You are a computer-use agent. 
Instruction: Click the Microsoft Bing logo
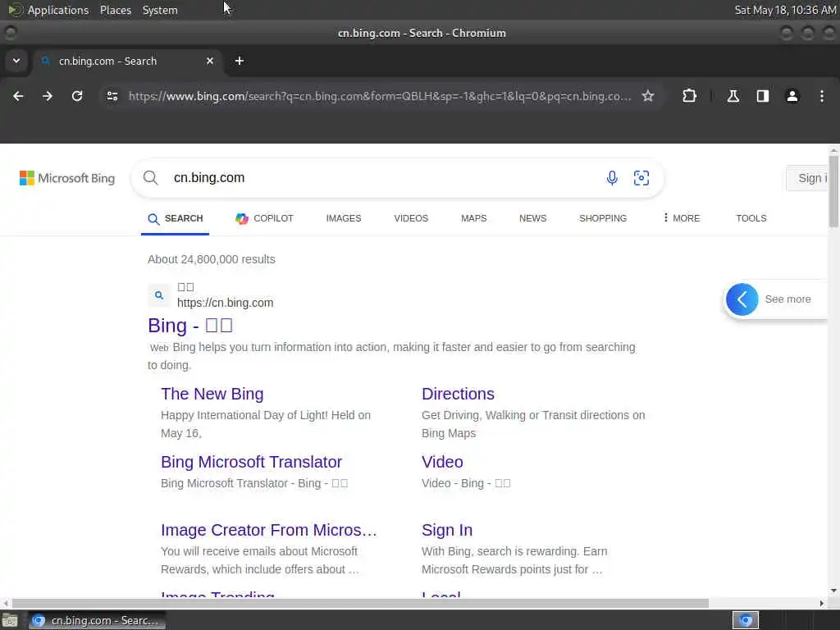pos(67,178)
